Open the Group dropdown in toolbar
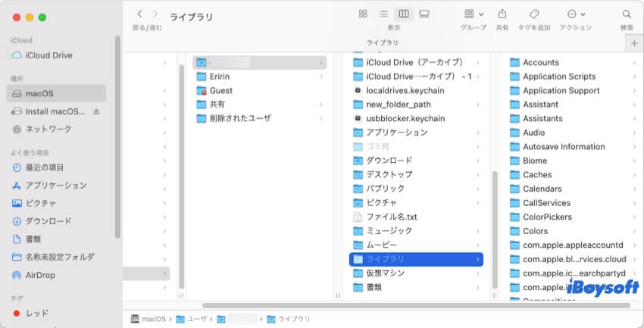This screenshot has height=328, width=644. click(474, 14)
